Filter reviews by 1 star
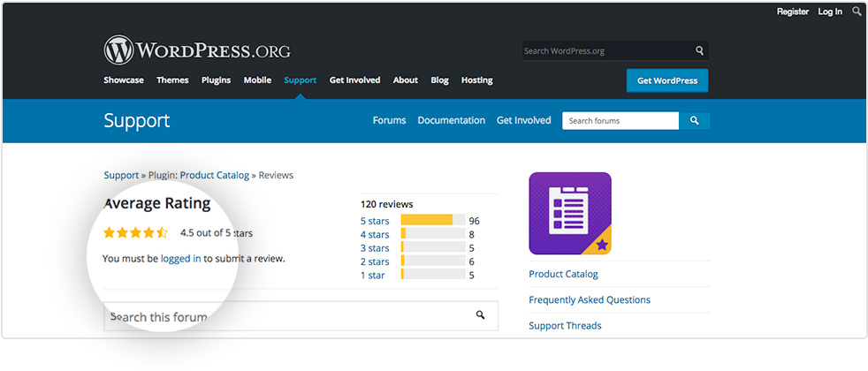Viewport: 868px width, 371px height. [372, 275]
